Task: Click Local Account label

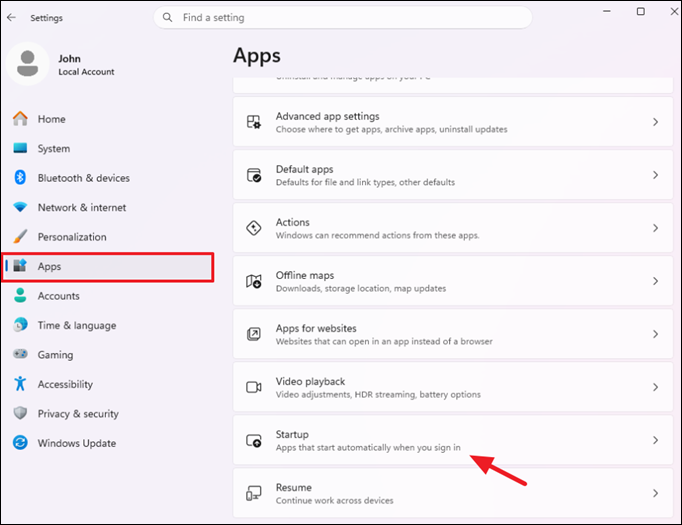Action: pos(87,72)
